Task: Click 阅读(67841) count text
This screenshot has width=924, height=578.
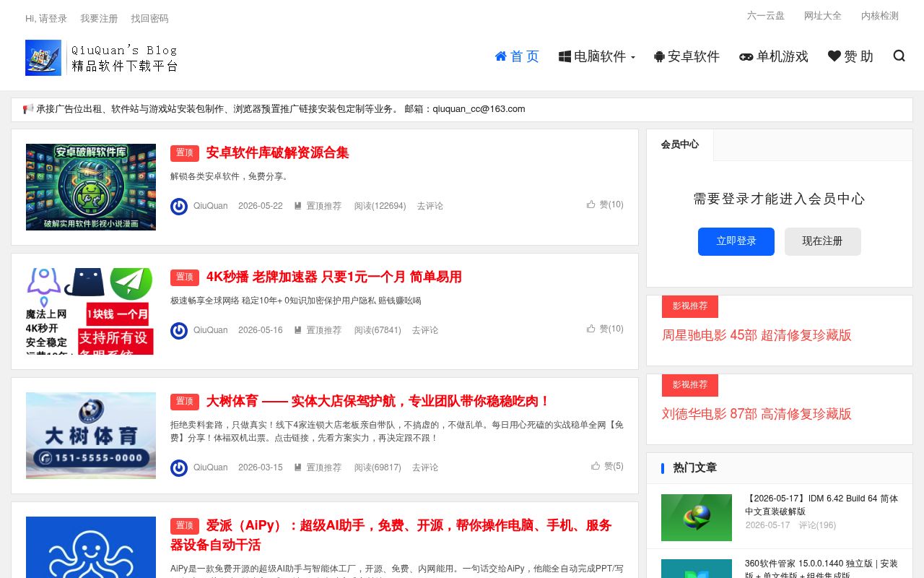Action: click(378, 330)
